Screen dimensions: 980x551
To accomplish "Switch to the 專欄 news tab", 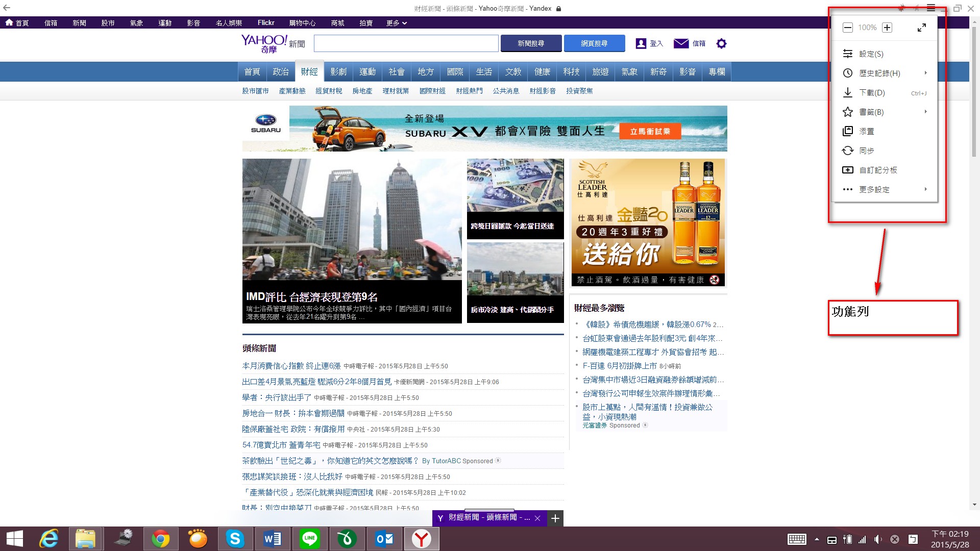I will point(717,72).
